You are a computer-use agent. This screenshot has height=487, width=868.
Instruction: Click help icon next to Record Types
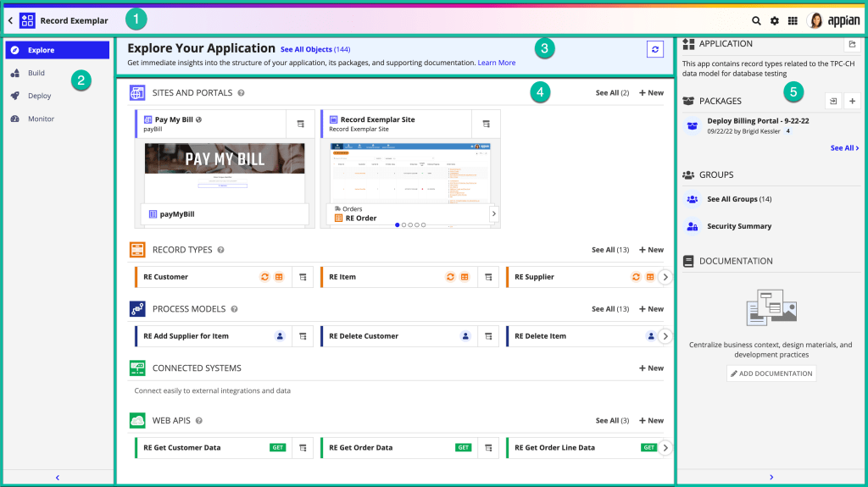point(220,251)
